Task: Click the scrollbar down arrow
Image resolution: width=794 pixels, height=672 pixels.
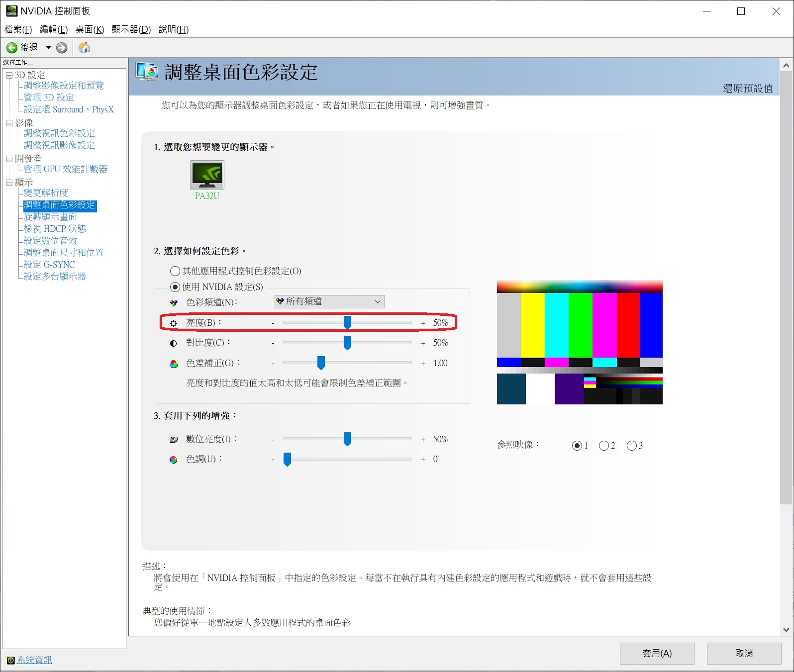Action: (786, 630)
